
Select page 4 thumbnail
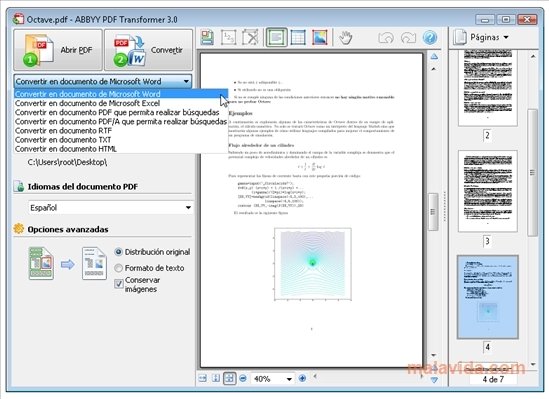(487, 297)
